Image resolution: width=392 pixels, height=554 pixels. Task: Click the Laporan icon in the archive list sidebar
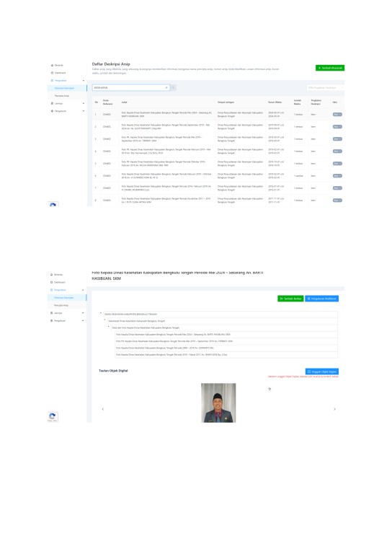52,104
